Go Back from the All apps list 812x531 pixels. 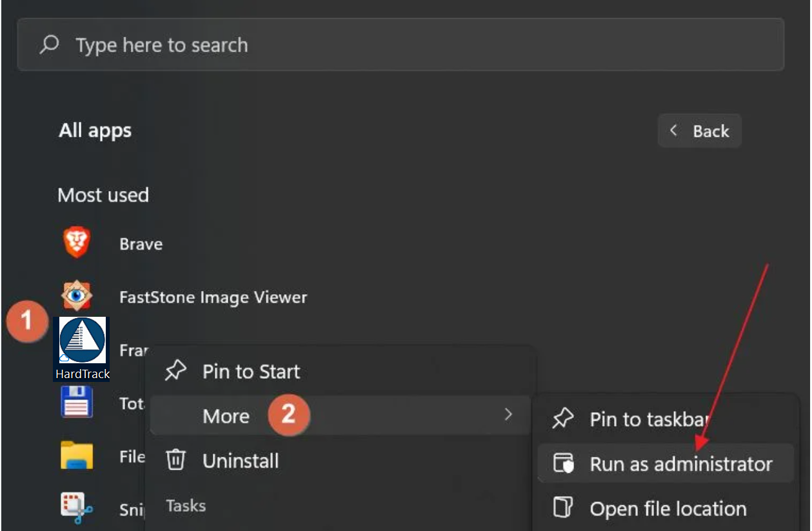(700, 131)
